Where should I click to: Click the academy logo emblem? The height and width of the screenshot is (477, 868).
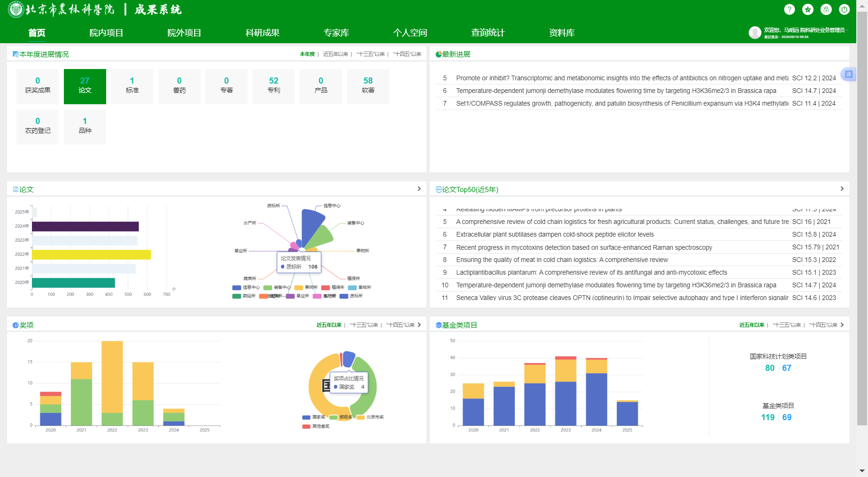click(x=16, y=9)
